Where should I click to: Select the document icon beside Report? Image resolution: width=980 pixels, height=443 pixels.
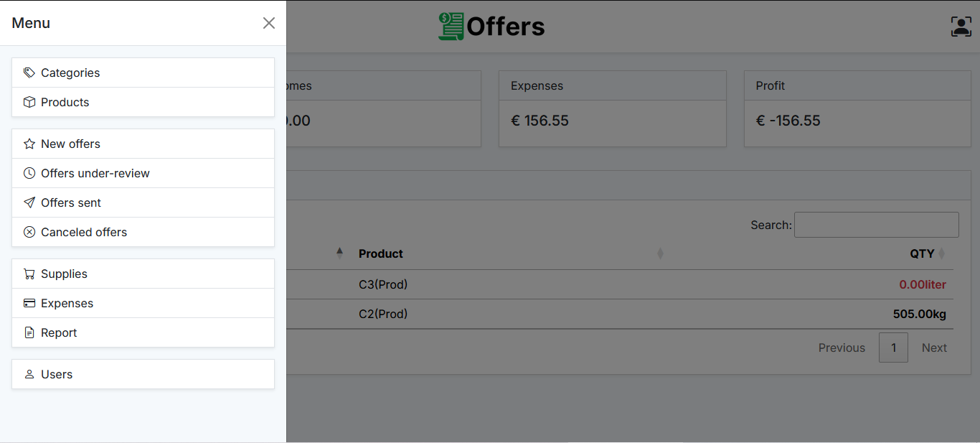click(x=29, y=332)
